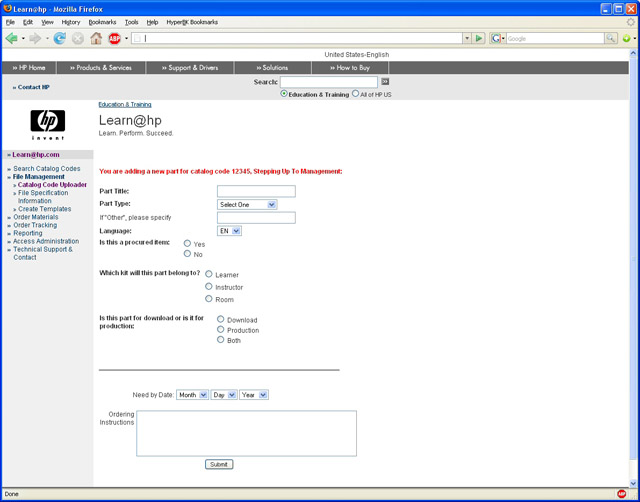640x502 pixels.
Task: Click the throbber activity indicator icon
Action: [631, 22]
